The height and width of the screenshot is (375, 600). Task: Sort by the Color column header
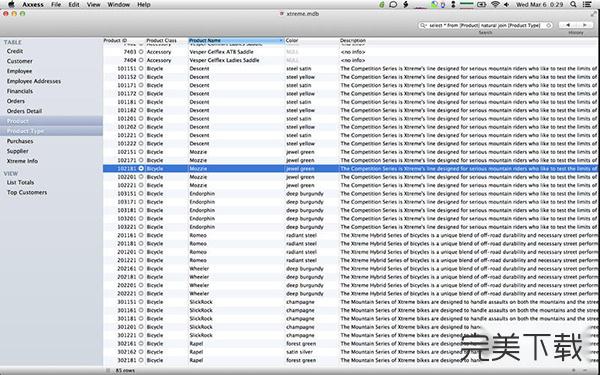[x=292, y=40]
